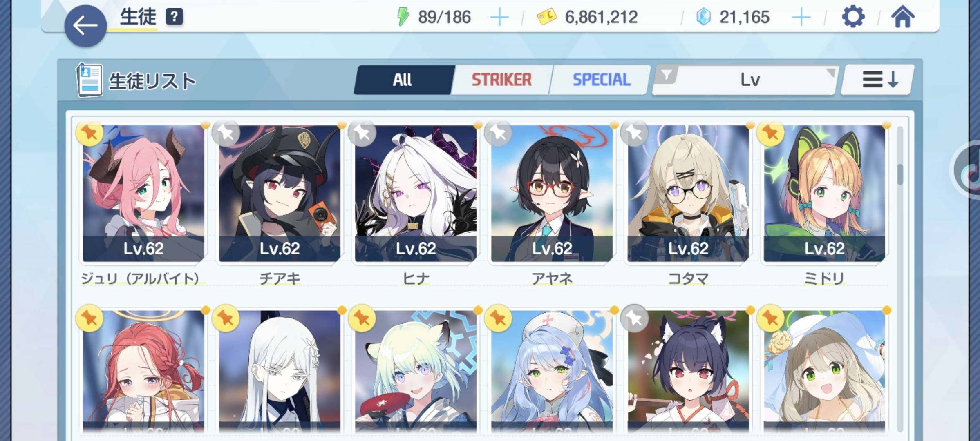Pin the grey-pinned wolf-eared girl in second row
The width and height of the screenshot is (980, 441).
634,318
